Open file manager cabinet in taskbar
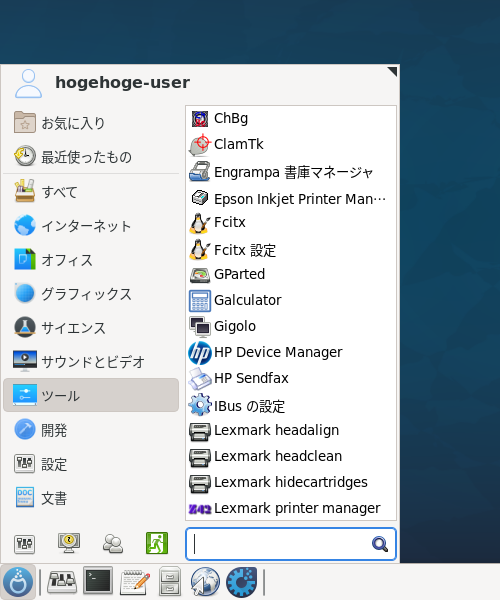This screenshot has width=500, height=600. (169, 581)
